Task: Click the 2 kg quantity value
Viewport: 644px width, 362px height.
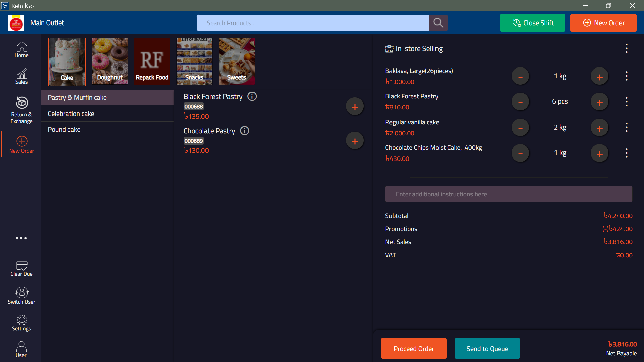Action: point(560,127)
